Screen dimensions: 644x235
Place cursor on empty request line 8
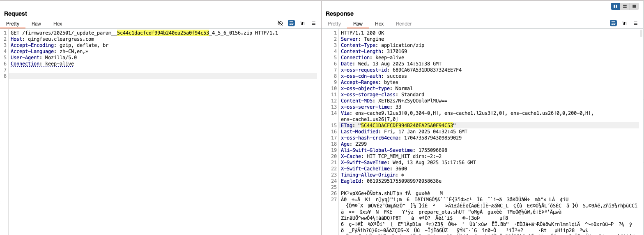click(x=163, y=76)
